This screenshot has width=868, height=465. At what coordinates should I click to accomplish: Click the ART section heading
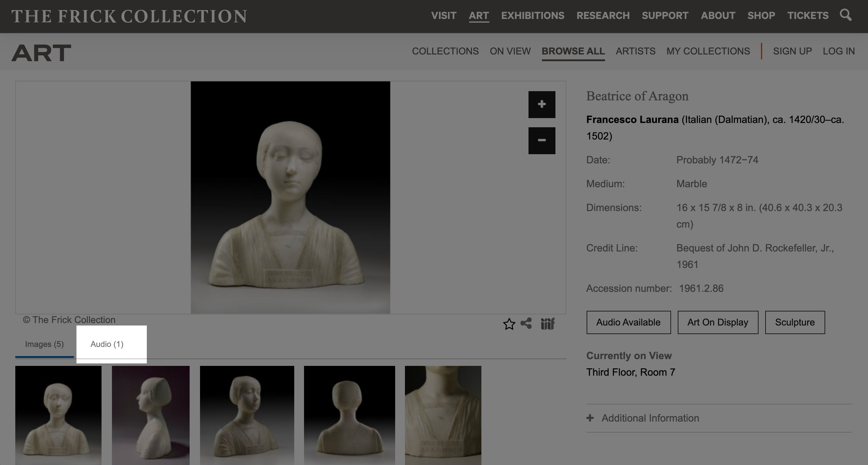pos(41,53)
